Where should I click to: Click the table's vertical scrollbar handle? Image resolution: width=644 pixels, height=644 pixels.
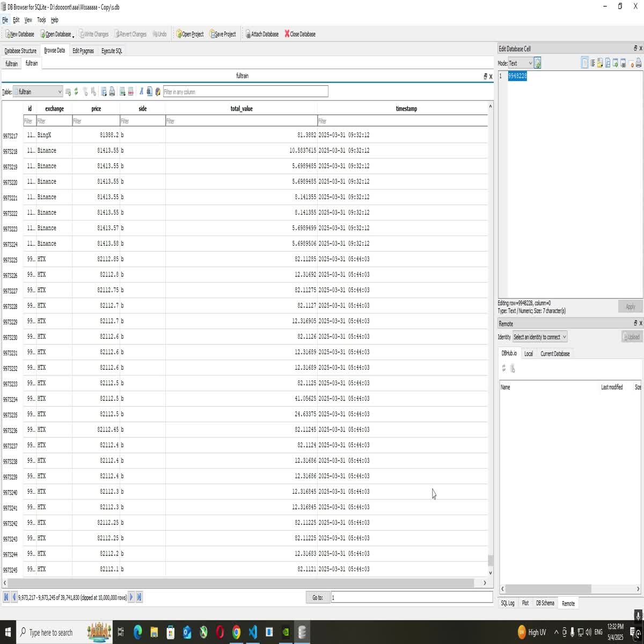[490, 560]
